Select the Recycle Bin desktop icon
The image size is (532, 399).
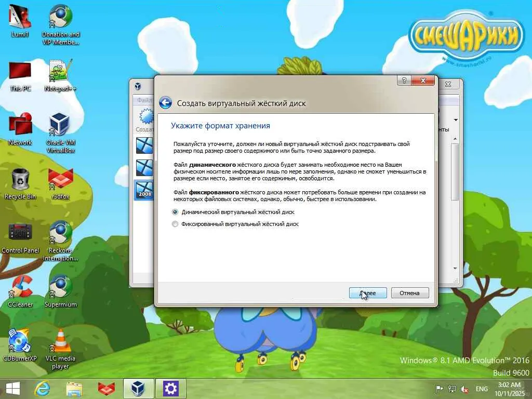click(20, 183)
